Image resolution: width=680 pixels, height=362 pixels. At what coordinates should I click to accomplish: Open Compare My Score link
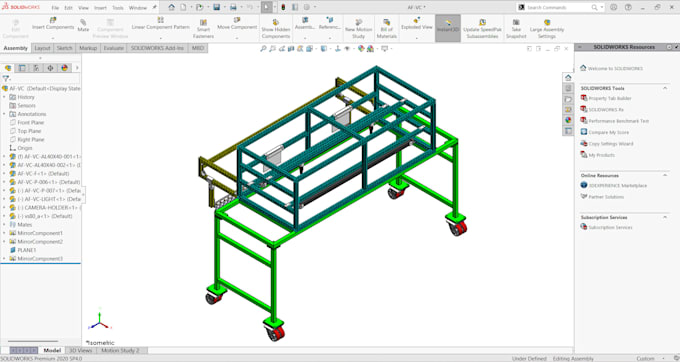pos(608,132)
